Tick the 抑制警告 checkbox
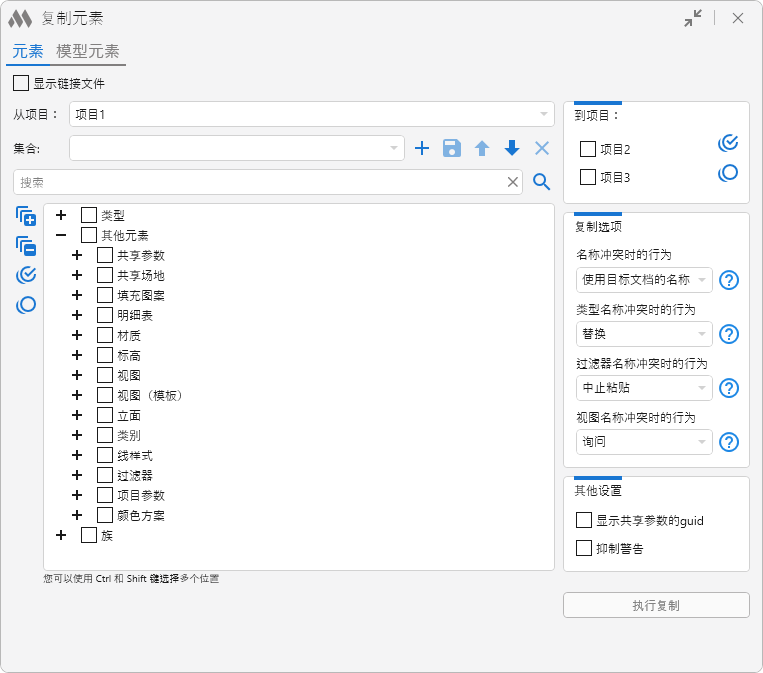The image size is (763, 673). tap(585, 548)
